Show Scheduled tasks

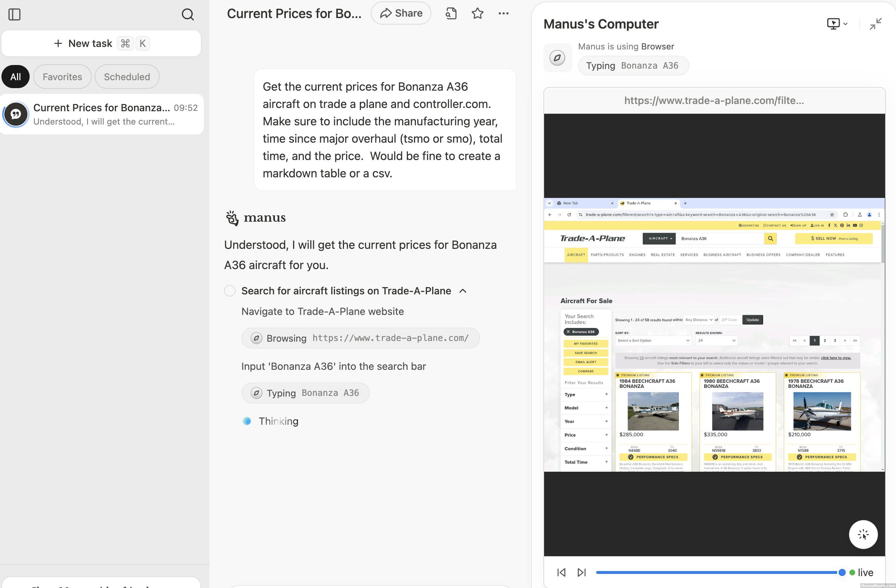point(127,77)
